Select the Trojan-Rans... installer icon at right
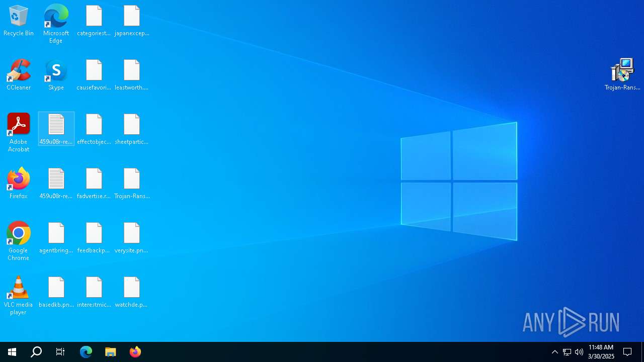The height and width of the screenshot is (362, 644). click(622, 74)
